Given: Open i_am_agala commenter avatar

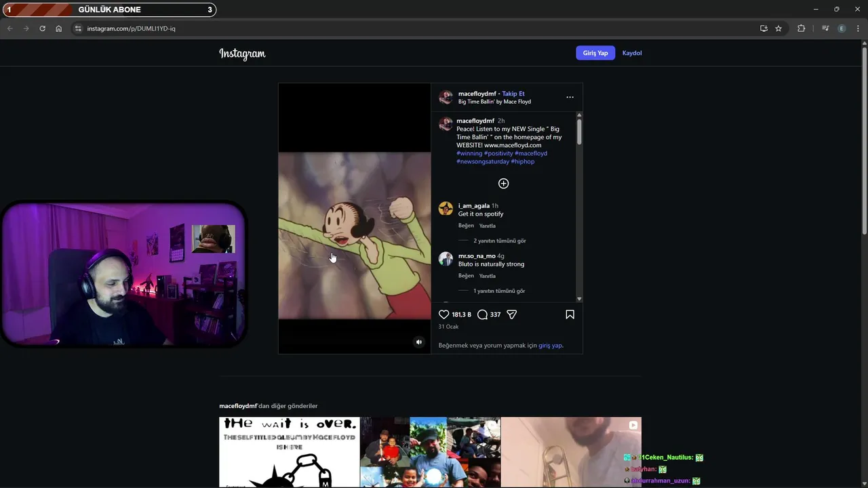Looking at the screenshot, I should pyautogui.click(x=446, y=209).
